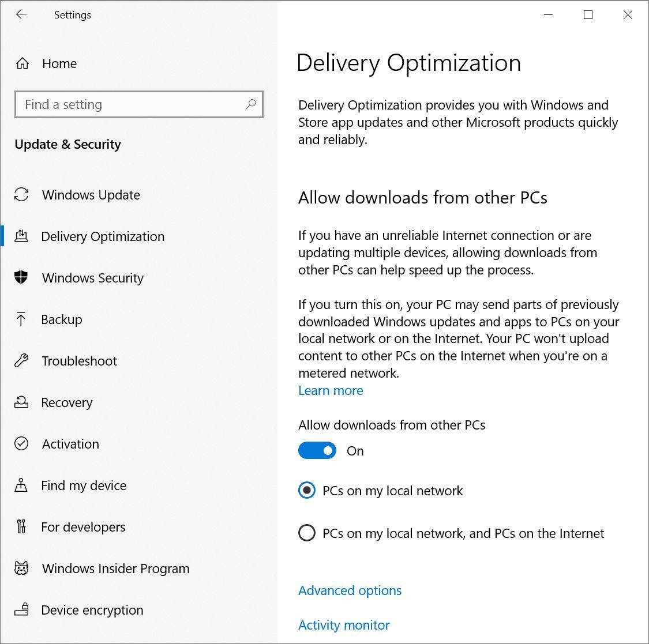Select PCs on my local network option
The width and height of the screenshot is (649, 644).
(x=307, y=491)
